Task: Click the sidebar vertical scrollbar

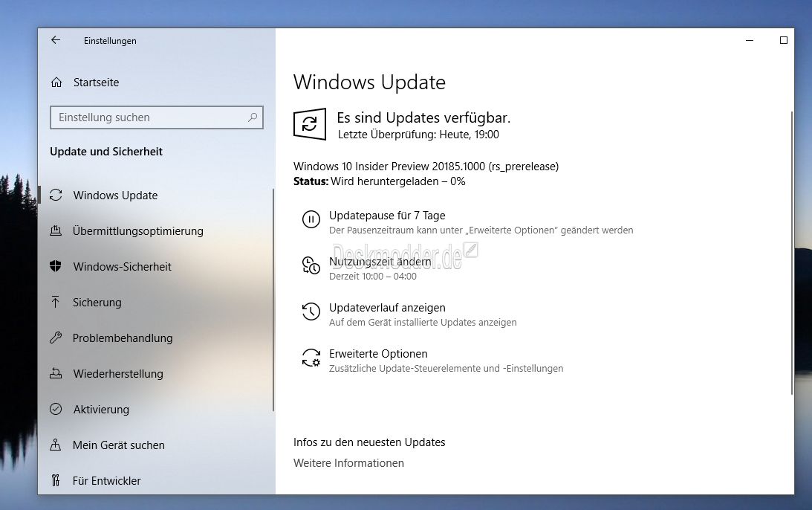Action: coord(273,300)
